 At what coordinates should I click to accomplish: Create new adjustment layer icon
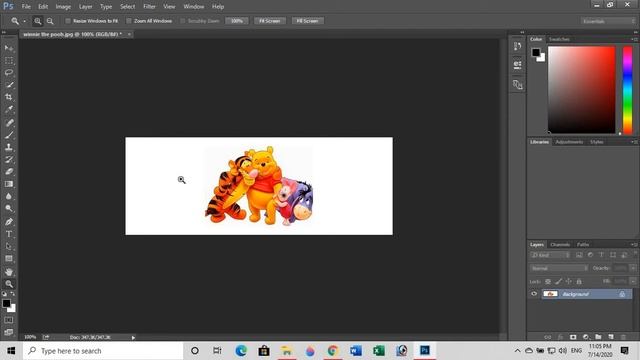pos(586,337)
